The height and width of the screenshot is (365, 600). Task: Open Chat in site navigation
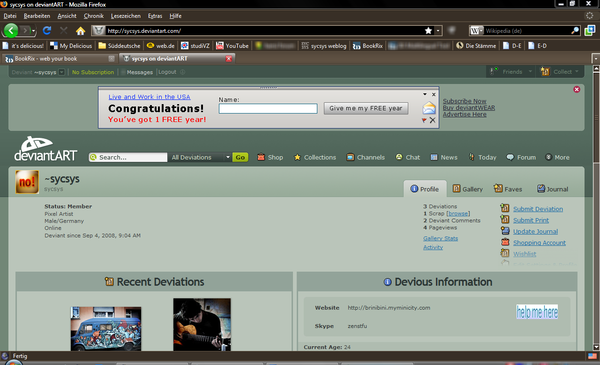pos(408,157)
